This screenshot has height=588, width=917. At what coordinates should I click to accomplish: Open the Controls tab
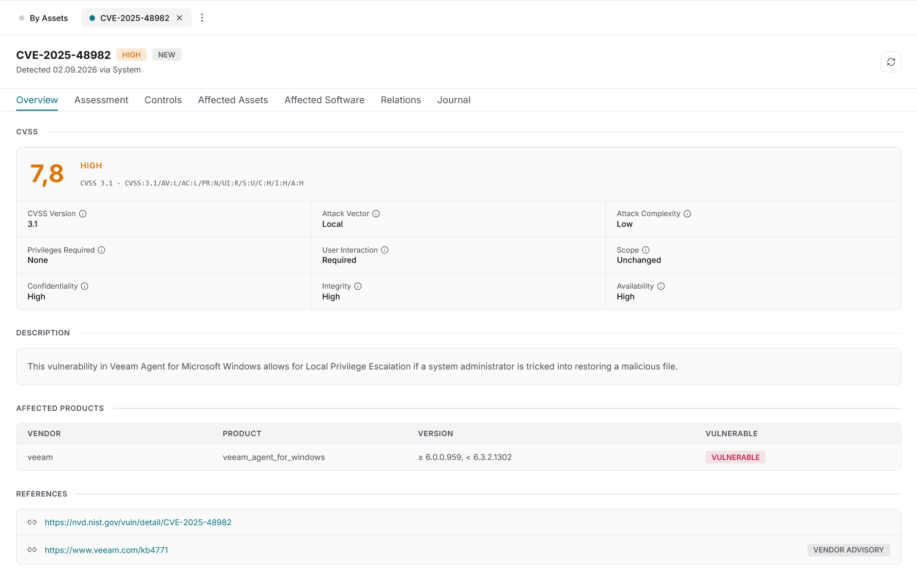(x=163, y=100)
